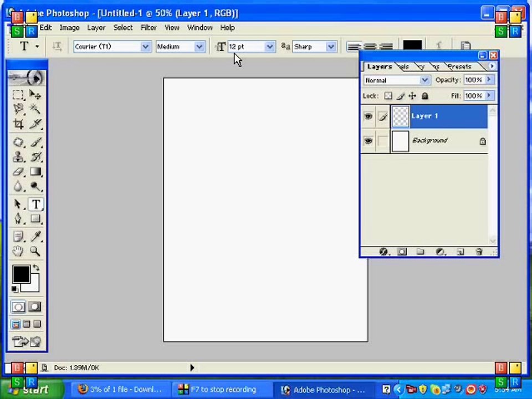Select the Gradient tool
532x399 pixels.
coord(35,172)
